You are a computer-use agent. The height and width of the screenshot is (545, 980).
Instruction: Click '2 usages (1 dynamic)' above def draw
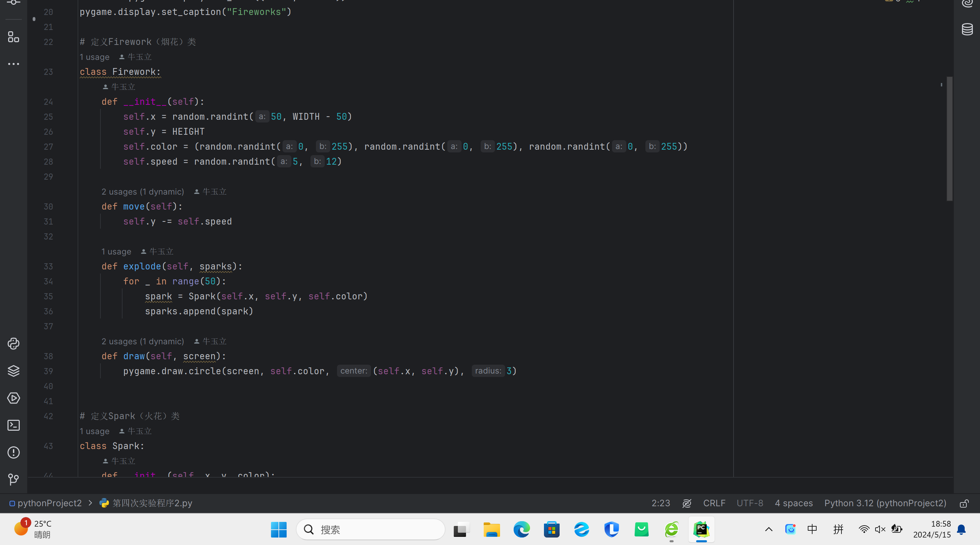143,342
